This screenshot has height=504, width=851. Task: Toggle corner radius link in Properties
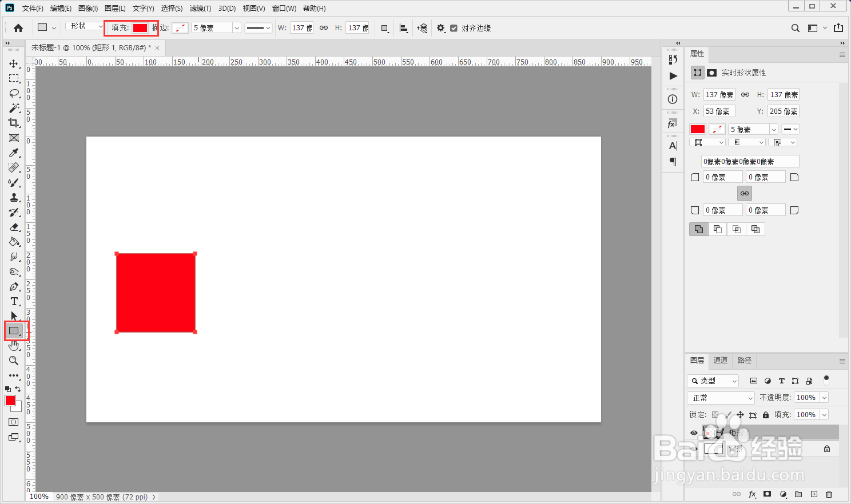pos(744,194)
